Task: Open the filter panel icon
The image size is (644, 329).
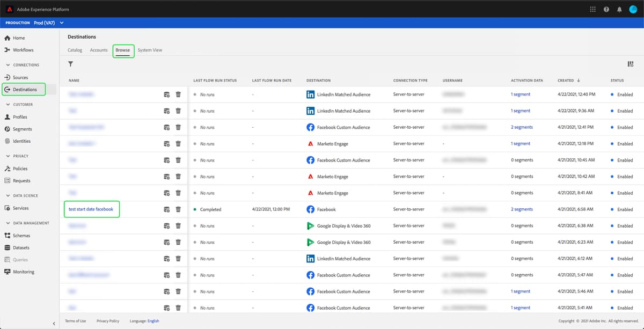Action: 70,64
